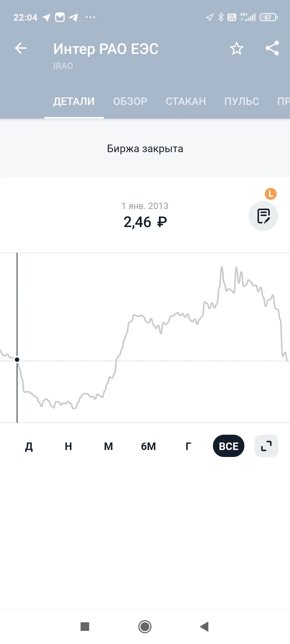The height and width of the screenshot is (644, 290).
Task: Tap Android back triangle button
Action: [x=204, y=627]
